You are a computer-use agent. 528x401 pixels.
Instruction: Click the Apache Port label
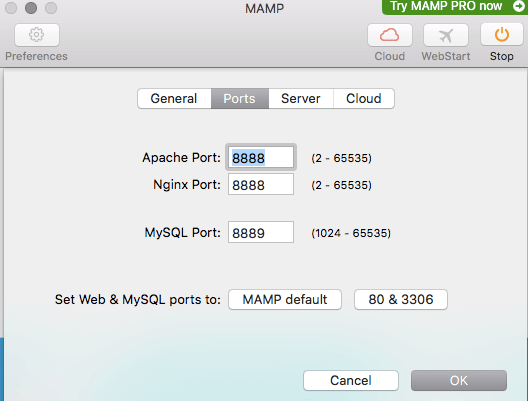(182, 158)
